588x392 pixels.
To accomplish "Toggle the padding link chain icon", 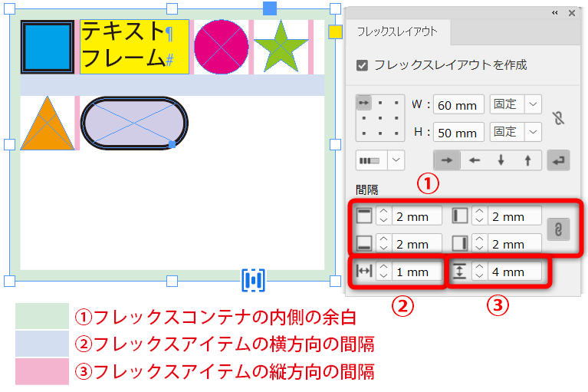I will (x=559, y=230).
